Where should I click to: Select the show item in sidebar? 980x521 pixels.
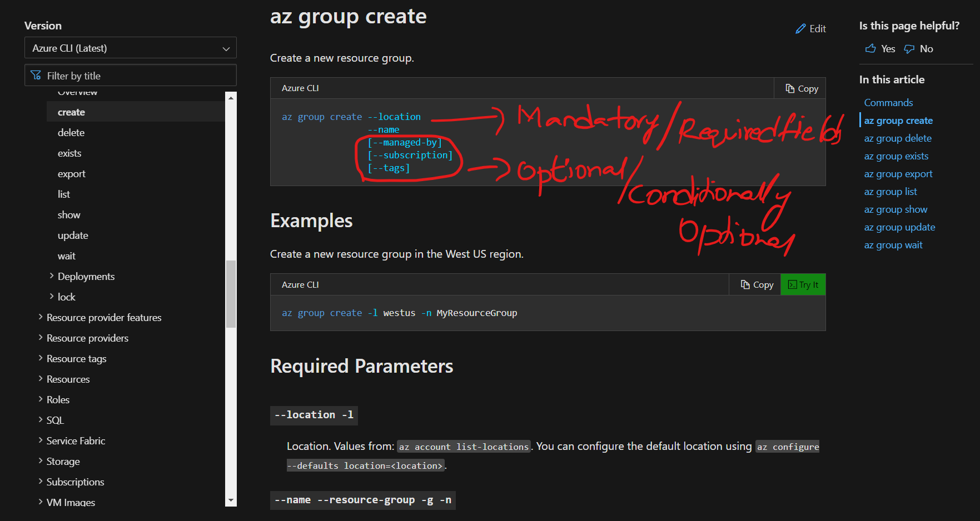point(69,215)
